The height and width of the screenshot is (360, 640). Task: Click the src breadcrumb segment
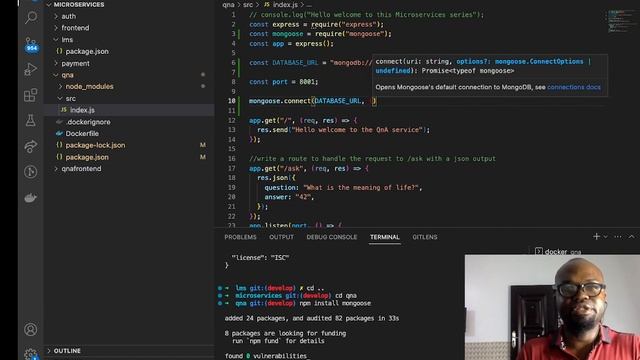(248, 5)
